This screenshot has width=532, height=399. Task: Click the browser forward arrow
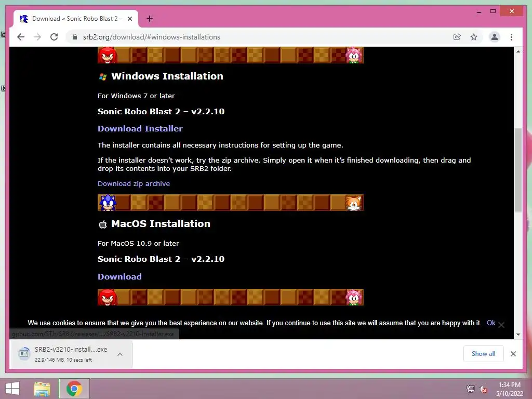coord(37,37)
